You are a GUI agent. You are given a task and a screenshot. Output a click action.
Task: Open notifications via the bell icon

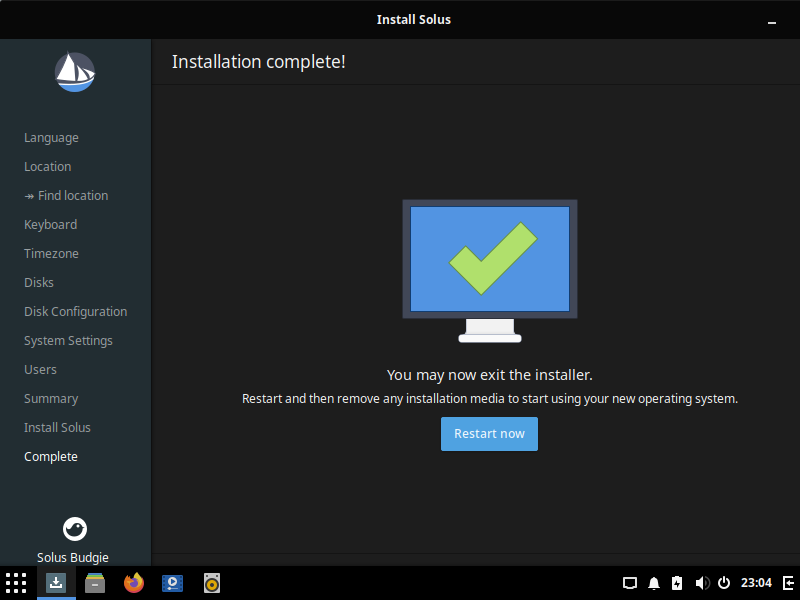tap(654, 583)
